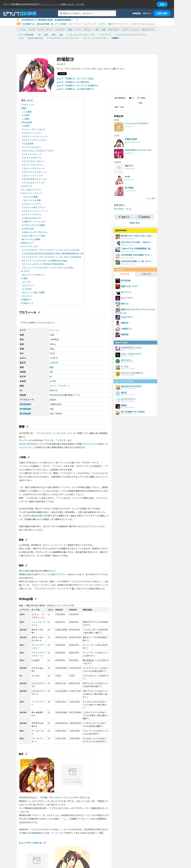Switch to the 定番の記事 tab
This screenshot has height=868, width=191.
146,274
